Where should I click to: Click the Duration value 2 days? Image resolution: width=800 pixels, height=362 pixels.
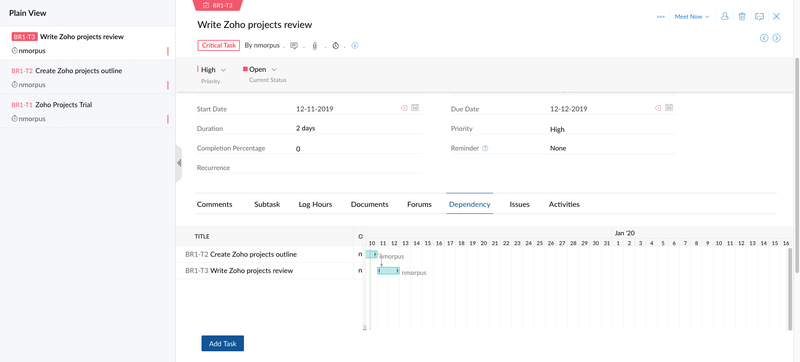[x=306, y=128]
